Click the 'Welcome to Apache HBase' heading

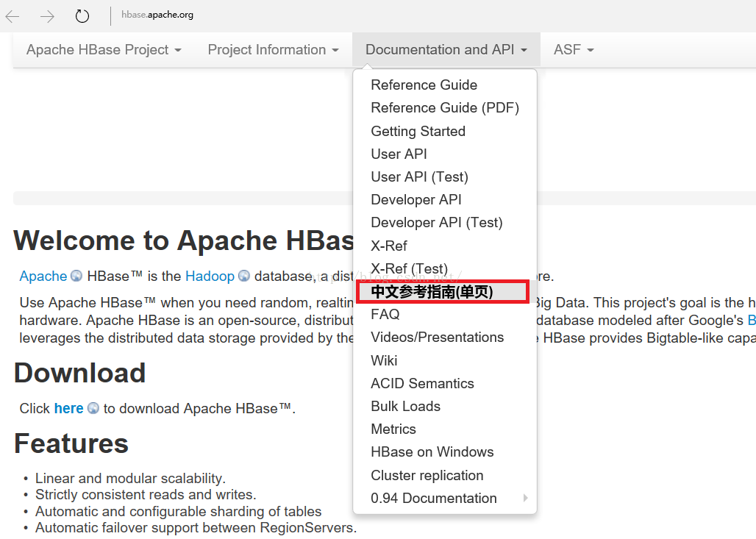[183, 240]
